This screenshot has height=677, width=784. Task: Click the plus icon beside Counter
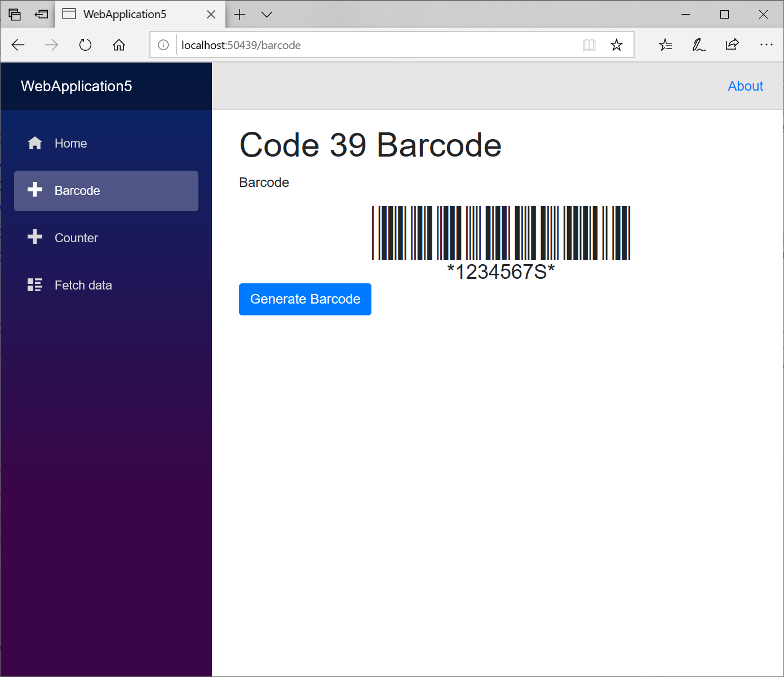35,237
